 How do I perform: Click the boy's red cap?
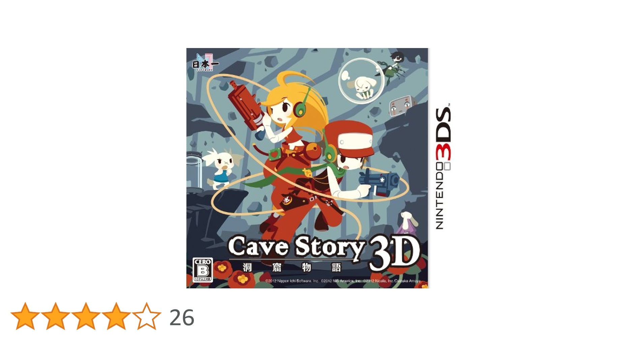pyautogui.click(x=349, y=137)
